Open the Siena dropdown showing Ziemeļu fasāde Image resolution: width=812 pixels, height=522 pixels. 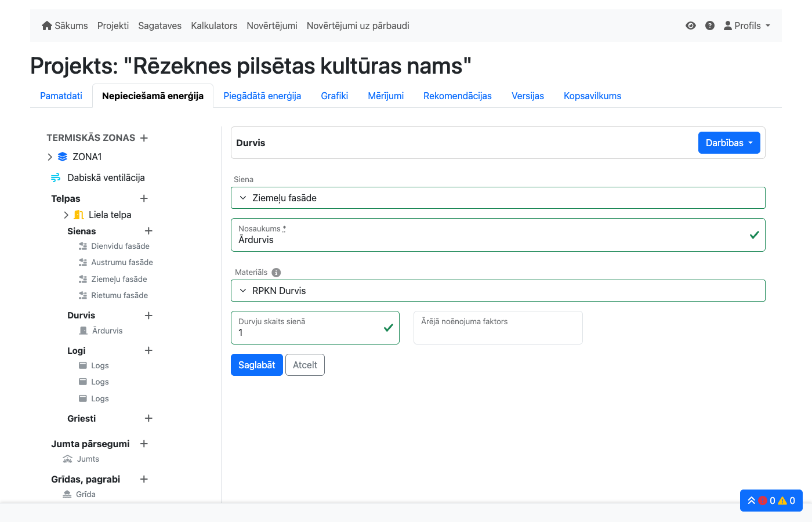coord(498,198)
